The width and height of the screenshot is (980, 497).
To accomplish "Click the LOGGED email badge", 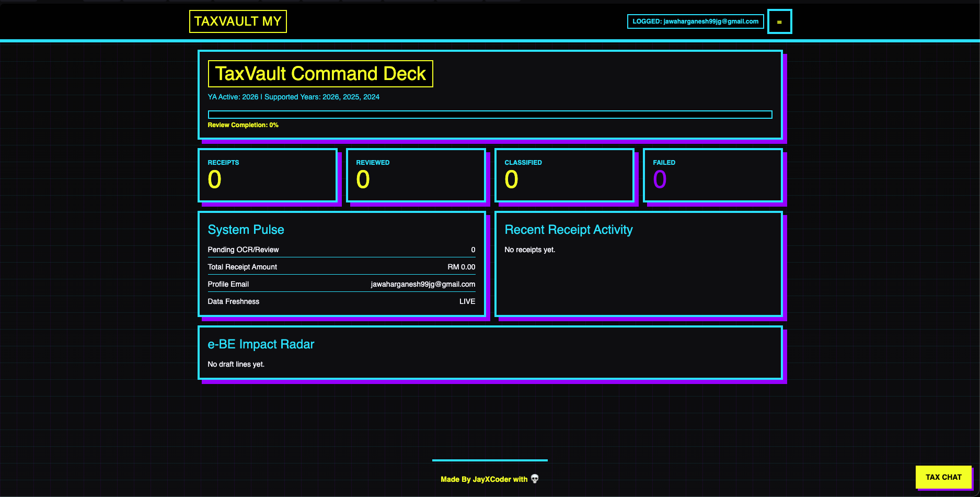I will click(x=695, y=21).
